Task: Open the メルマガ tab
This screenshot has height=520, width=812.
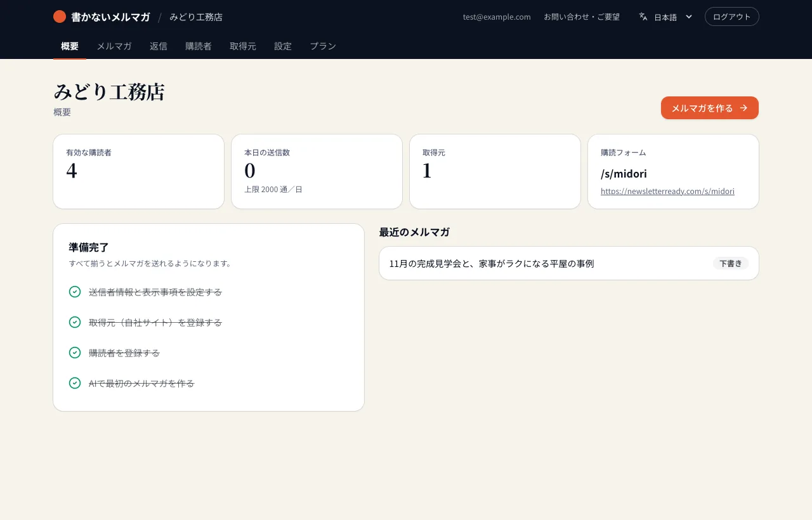Action: [x=114, y=46]
